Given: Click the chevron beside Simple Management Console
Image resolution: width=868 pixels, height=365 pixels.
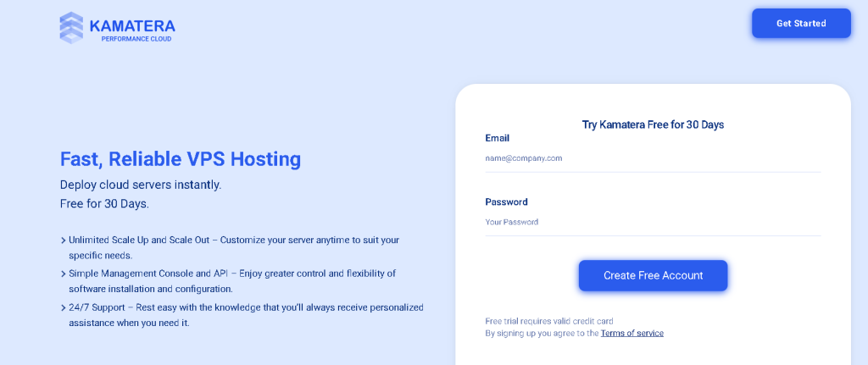Looking at the screenshot, I should pyautogui.click(x=64, y=274).
